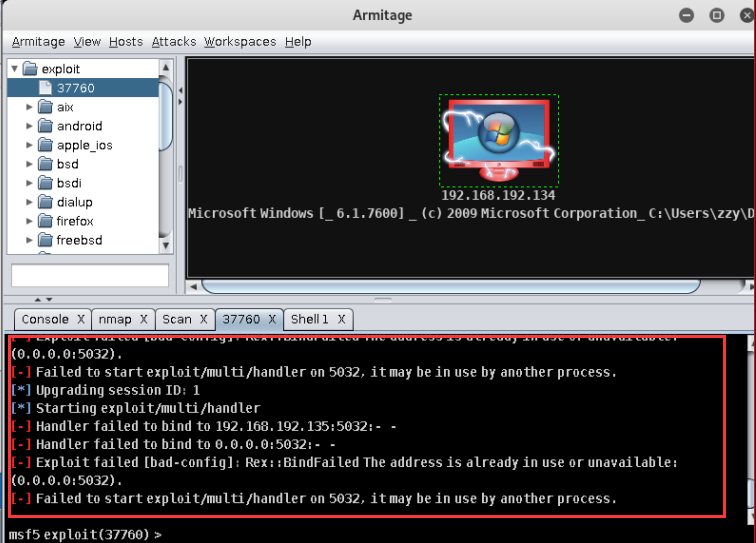The image size is (756, 543).
Task: Close the 37760 tab
Action: point(272,319)
